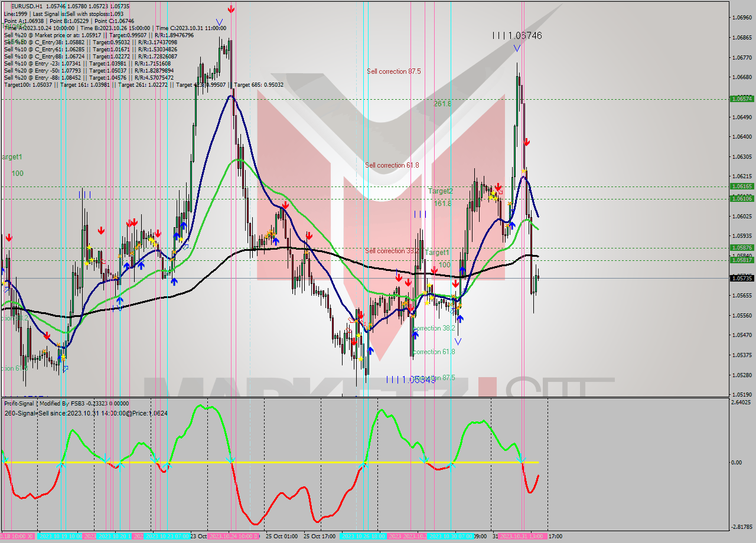Screen dimensions: 756x543
Task: Click the blue V marker below the correction 61.8 zone
Action: (458, 341)
